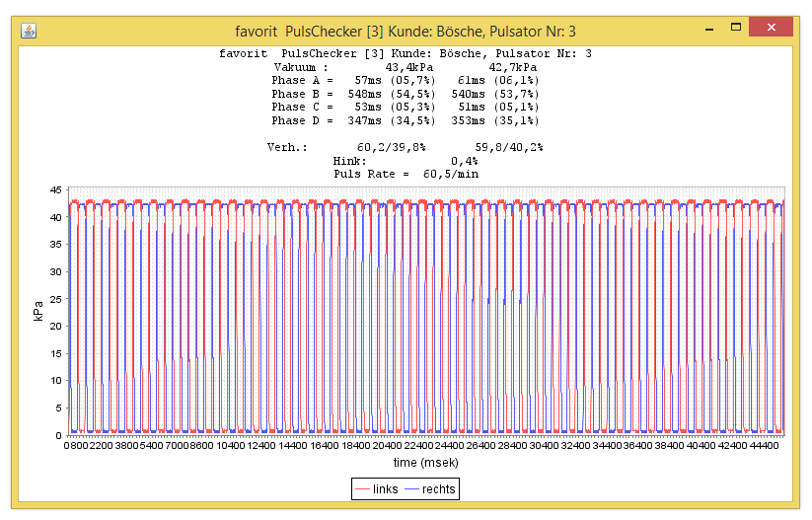
Task: Click the Phase A value '61ms (06,1%)'
Action: tap(498, 80)
